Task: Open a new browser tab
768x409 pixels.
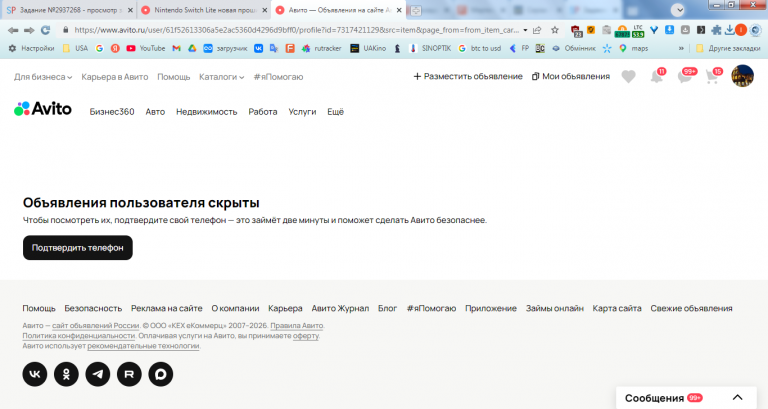Action: [x=415, y=10]
